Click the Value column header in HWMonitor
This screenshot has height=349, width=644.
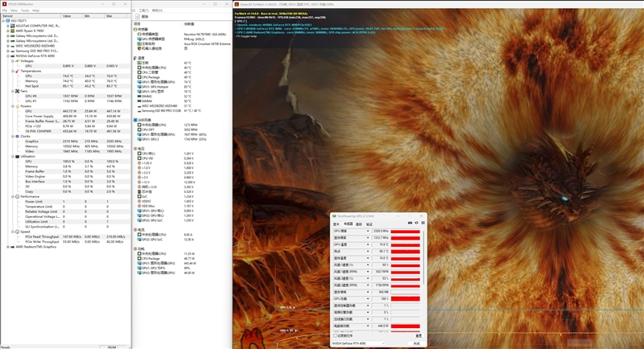72,15
